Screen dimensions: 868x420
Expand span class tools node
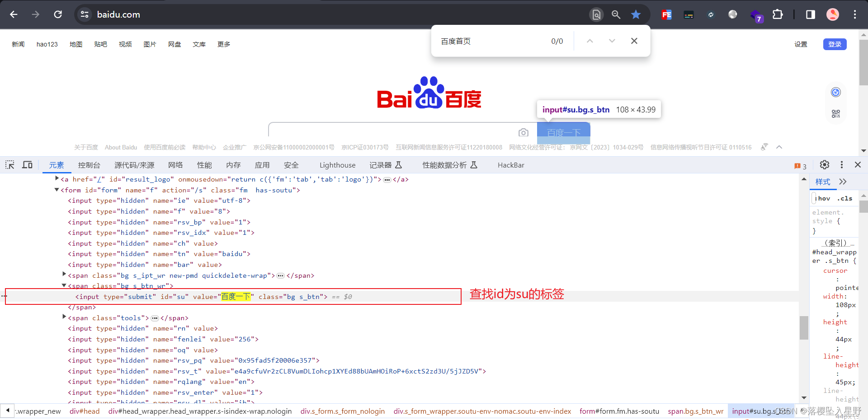coord(64,317)
